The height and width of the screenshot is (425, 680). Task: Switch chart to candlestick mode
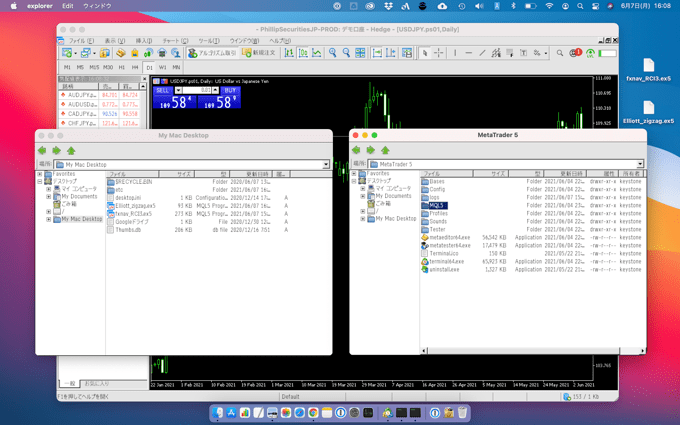[303, 53]
